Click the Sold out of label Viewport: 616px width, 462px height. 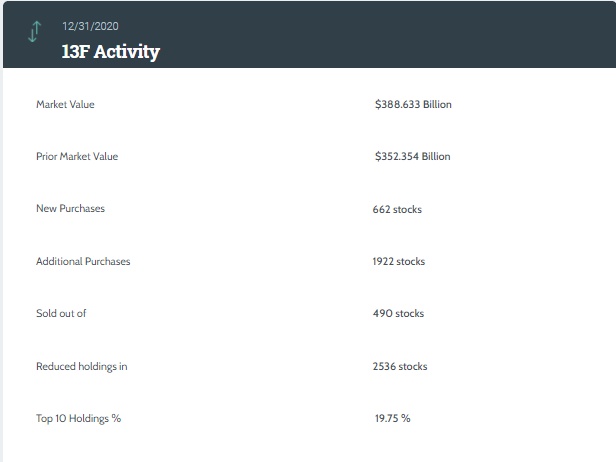(x=61, y=314)
